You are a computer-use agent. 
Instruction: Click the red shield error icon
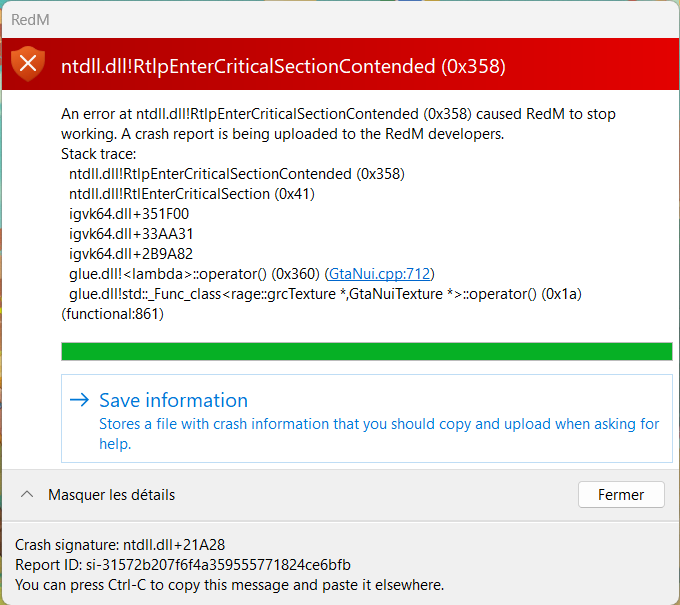28,64
